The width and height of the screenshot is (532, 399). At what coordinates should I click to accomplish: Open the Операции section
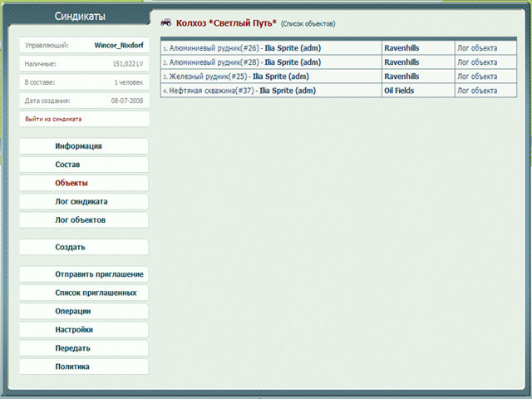pyautogui.click(x=84, y=311)
